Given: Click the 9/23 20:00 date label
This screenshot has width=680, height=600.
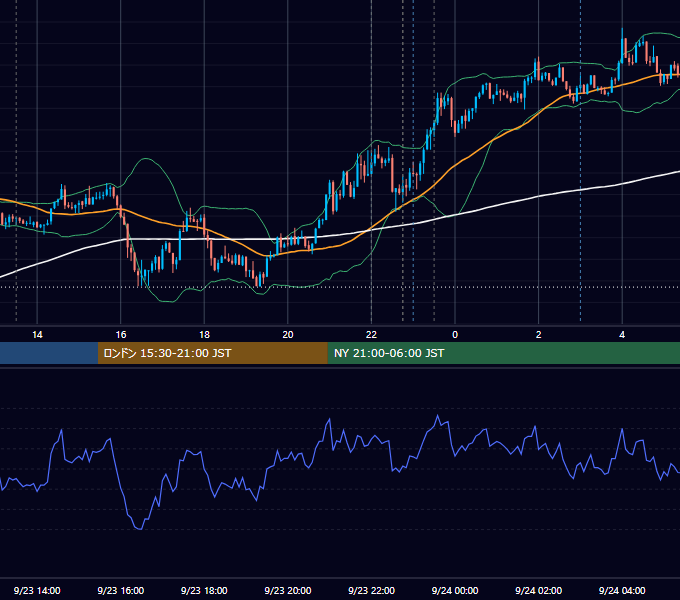Looking at the screenshot, I should [288, 590].
